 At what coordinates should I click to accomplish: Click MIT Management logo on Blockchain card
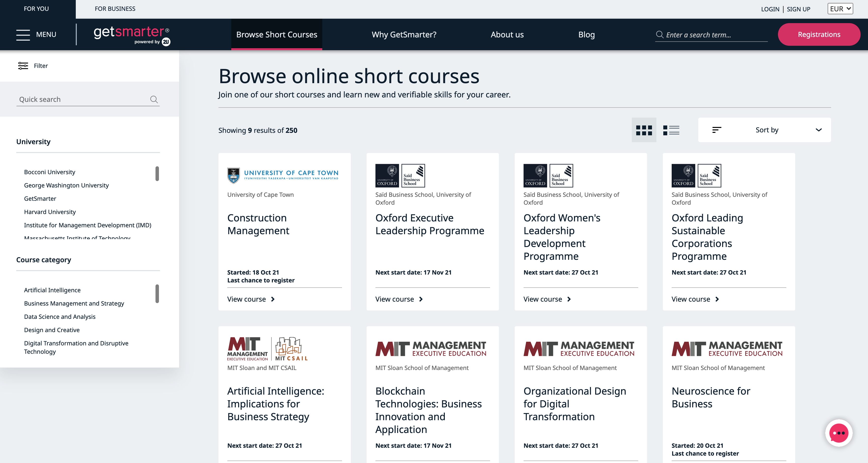point(431,349)
